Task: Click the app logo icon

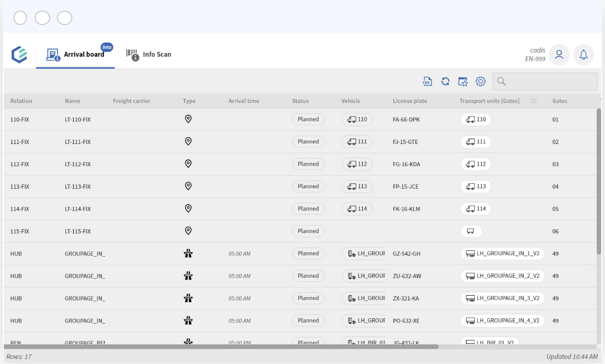Action: [x=19, y=54]
